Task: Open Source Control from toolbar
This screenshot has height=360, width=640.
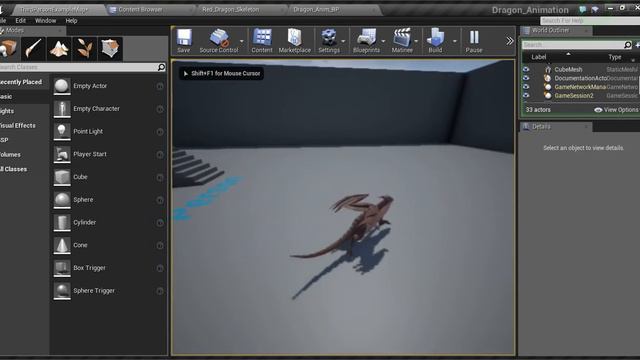Action: pos(219,41)
